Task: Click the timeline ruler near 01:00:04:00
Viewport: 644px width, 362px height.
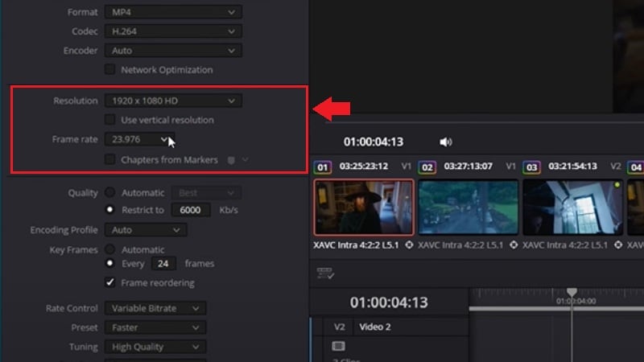Action: (576, 301)
